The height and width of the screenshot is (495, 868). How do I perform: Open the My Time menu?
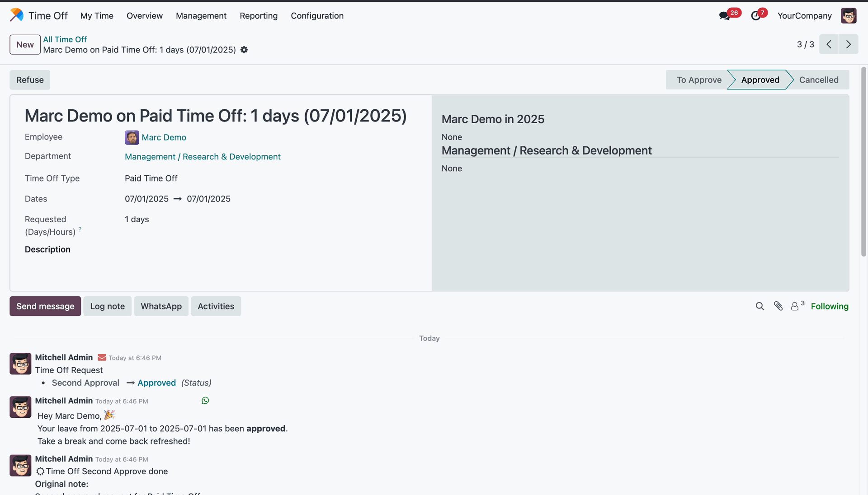tap(97, 16)
